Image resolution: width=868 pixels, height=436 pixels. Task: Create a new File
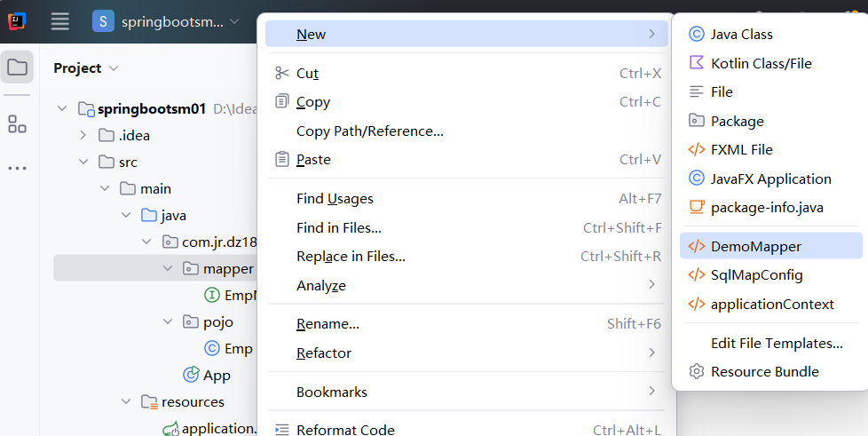tap(771, 92)
